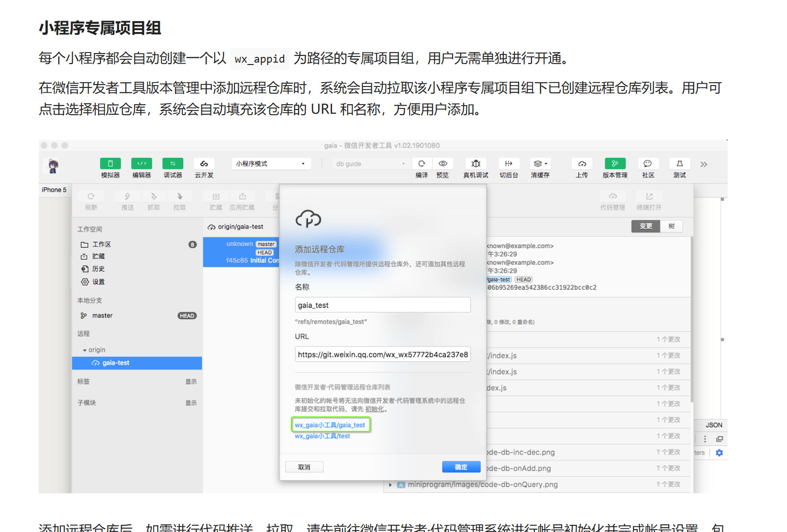
Task: Open the db guide compile-mode dropdown
Action: pyautogui.click(x=371, y=163)
